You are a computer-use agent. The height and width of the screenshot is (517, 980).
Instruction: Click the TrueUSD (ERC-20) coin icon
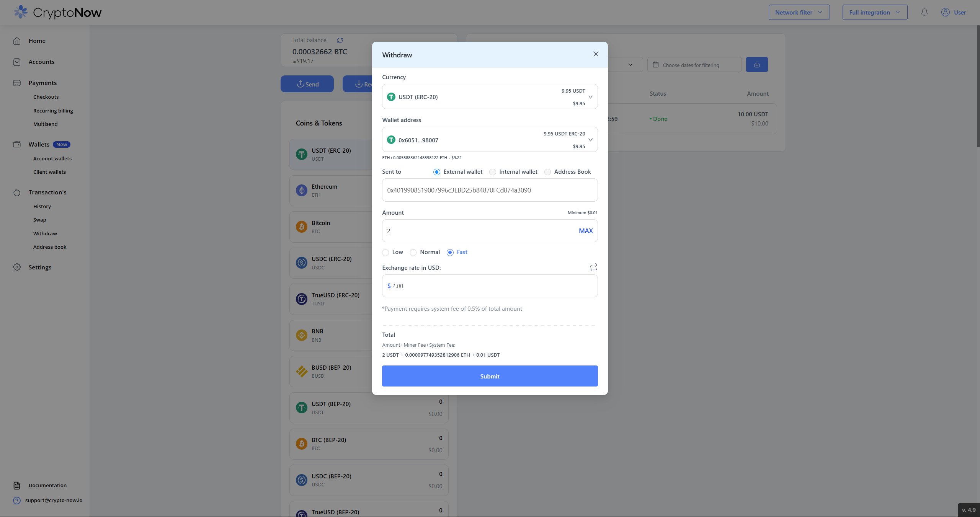pos(302,299)
